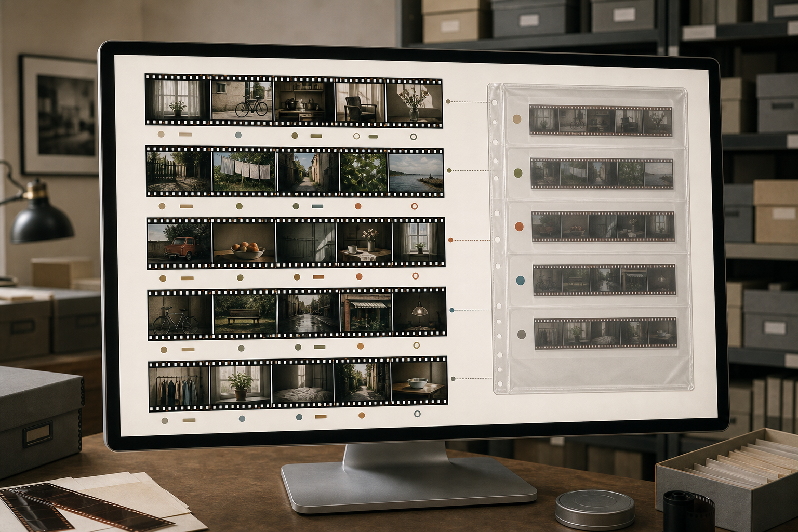This screenshot has height=532, width=798.
Task: Pick the blue dot beside the fourth sleeve strip
Action: tap(520, 281)
